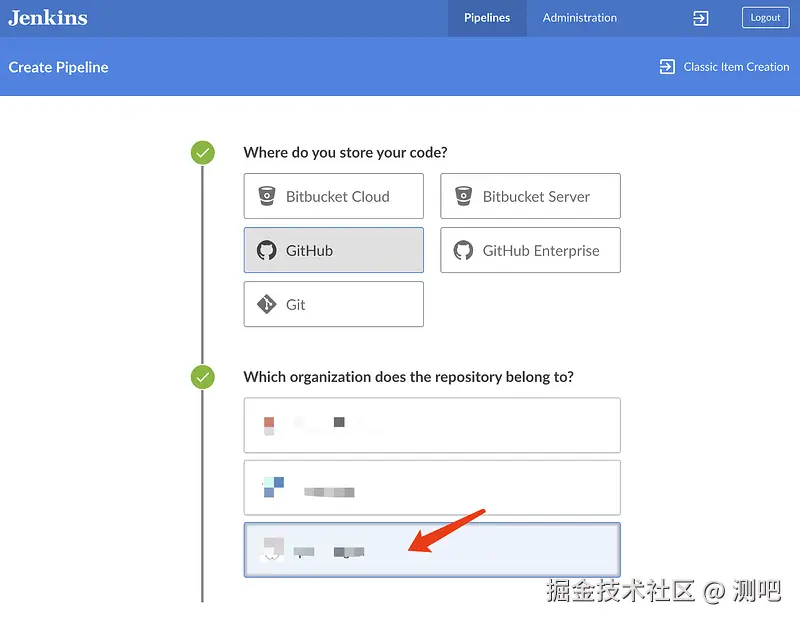Image resolution: width=800 pixels, height=623 pixels.
Task: Select the plain Git option
Action: coord(334,304)
